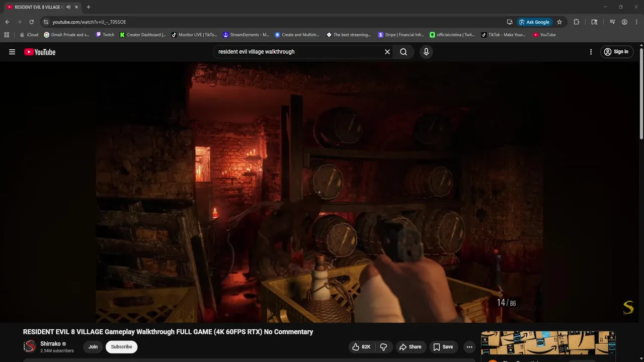
Task: Open Gmail: Private and s... bookmark
Action: (66, 35)
